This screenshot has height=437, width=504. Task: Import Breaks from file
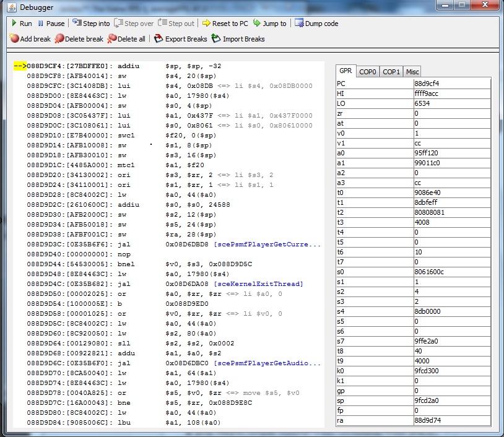(x=238, y=39)
